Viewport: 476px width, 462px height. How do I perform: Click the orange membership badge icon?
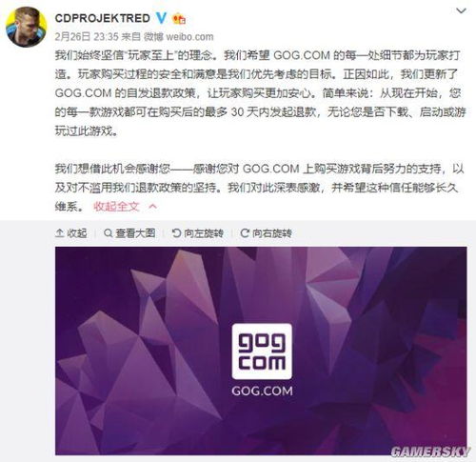click(x=179, y=19)
